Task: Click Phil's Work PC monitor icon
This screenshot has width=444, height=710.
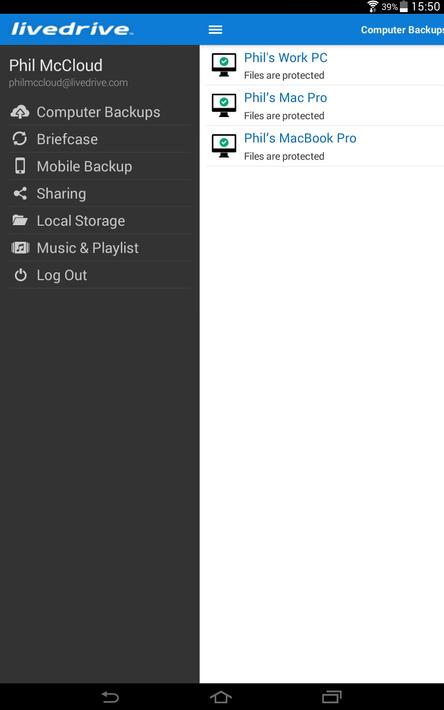Action: point(224,65)
